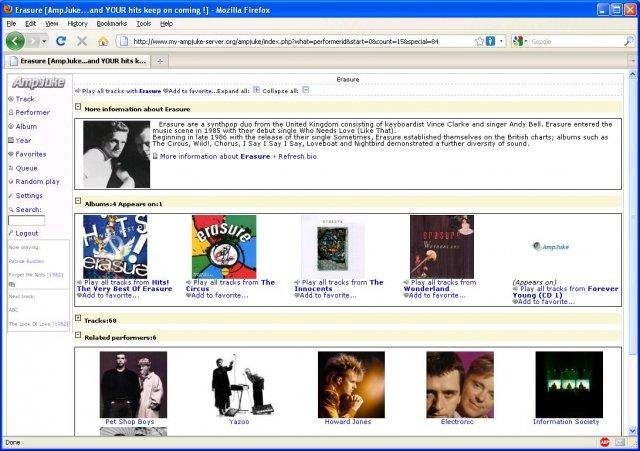Open a new tab with the plus button

(x=160, y=61)
